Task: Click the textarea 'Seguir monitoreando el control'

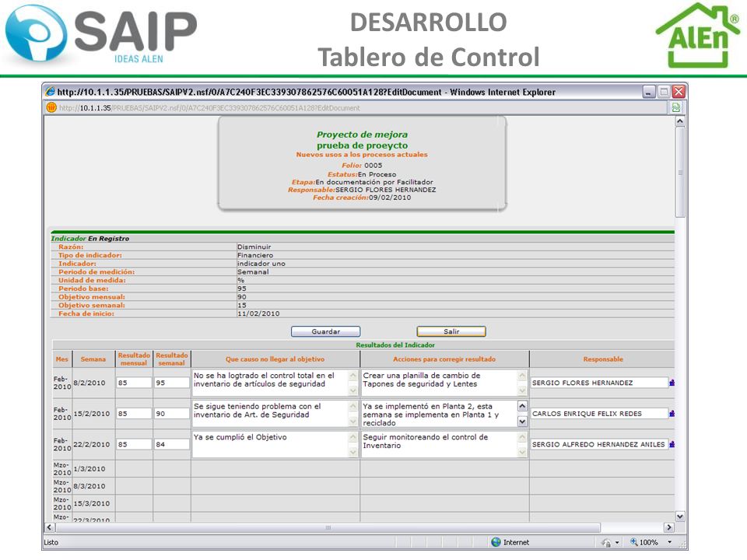Action: pyautogui.click(x=444, y=444)
